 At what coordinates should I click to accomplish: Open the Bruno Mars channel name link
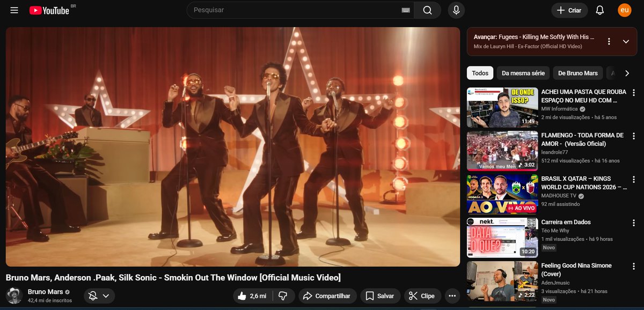(x=45, y=292)
